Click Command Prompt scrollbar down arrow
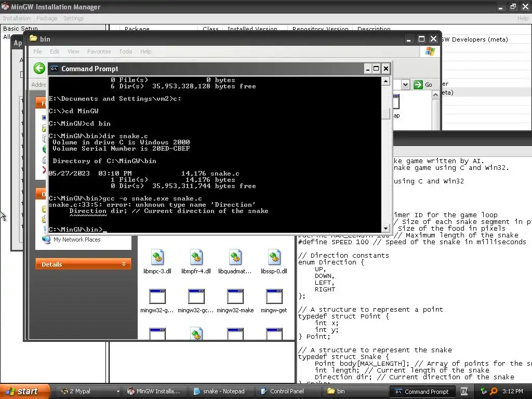Screen dimensions: 532x399 click(x=386, y=229)
